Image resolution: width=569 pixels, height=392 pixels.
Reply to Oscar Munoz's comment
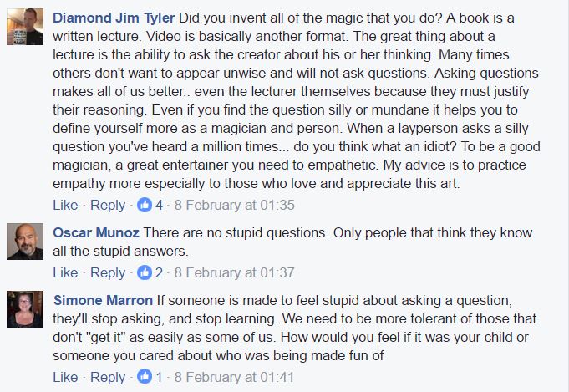coord(107,272)
